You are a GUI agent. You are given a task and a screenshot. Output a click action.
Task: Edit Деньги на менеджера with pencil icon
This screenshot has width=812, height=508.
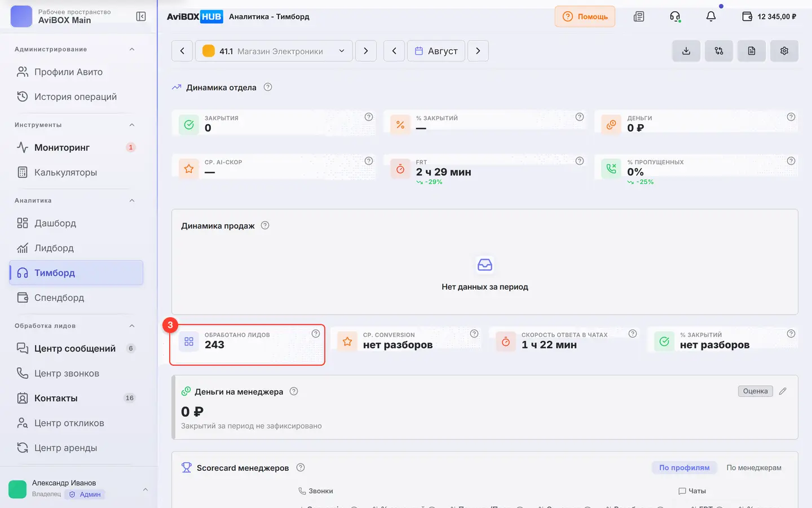click(783, 391)
